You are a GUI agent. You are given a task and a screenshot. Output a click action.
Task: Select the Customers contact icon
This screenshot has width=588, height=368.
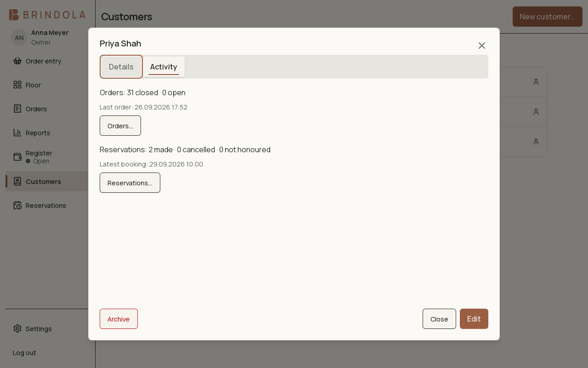[17, 181]
